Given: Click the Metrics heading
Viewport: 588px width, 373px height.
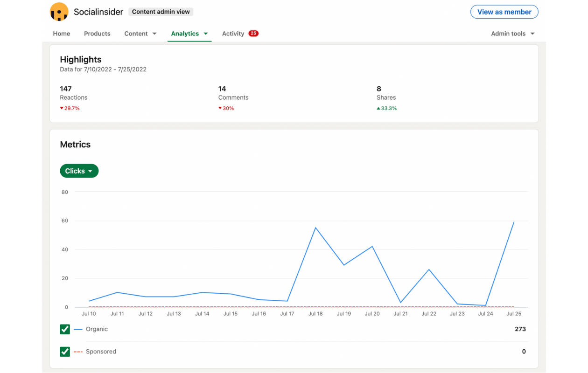Looking at the screenshot, I should click(75, 145).
